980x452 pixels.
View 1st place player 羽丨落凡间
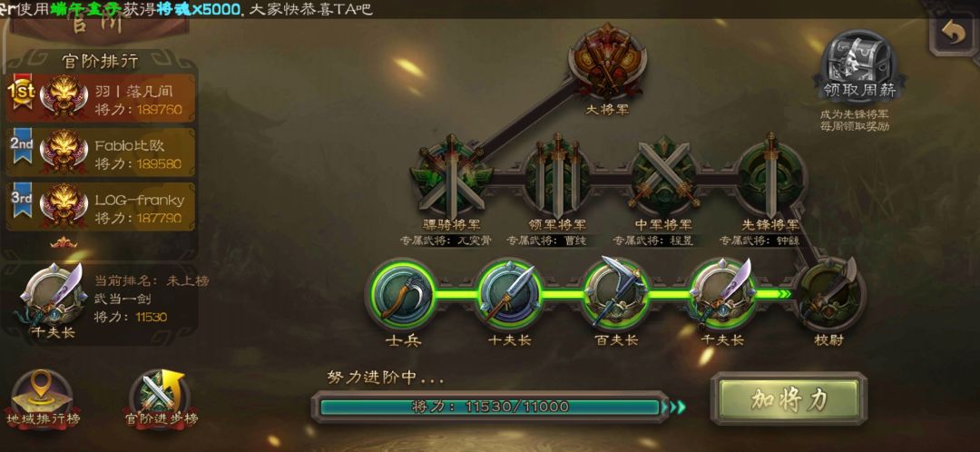(x=102, y=98)
